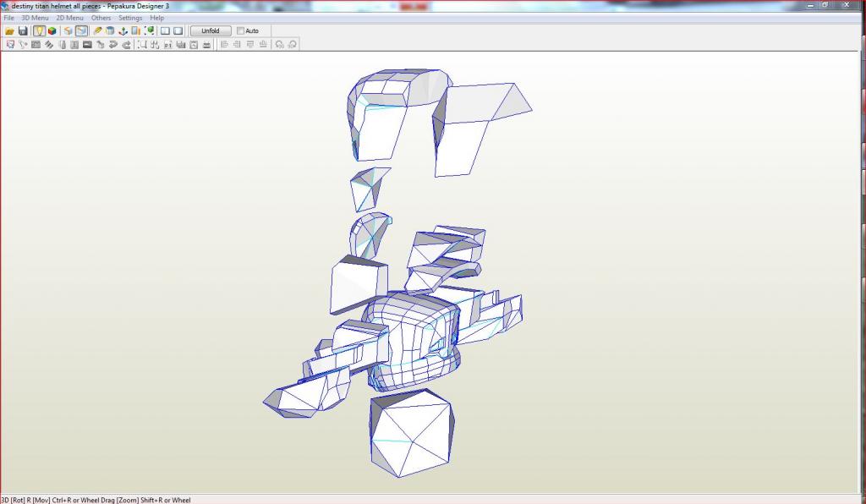
Task: Click the curved right-arrow icon in second toolbar
Action: [x=127, y=45]
